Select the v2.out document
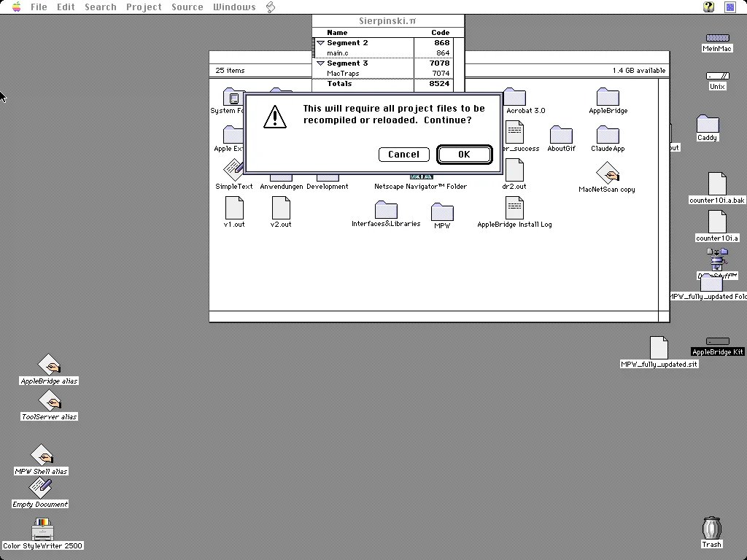The height and width of the screenshot is (560, 747). (x=281, y=208)
